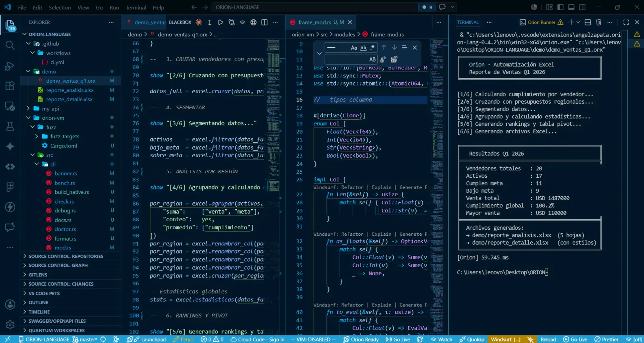Click Refactor code lens above fn as_floats
Screen dimensions: 644x343
(352, 234)
